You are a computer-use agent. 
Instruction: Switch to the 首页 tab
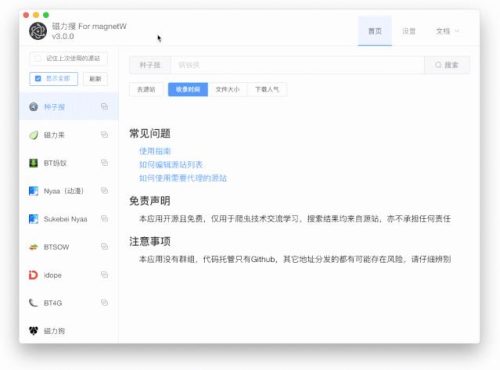coord(375,31)
